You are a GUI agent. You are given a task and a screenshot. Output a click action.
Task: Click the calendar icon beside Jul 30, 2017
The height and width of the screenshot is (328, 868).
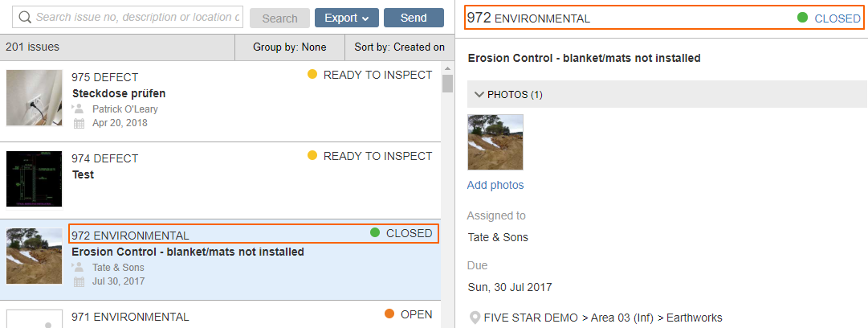(79, 281)
